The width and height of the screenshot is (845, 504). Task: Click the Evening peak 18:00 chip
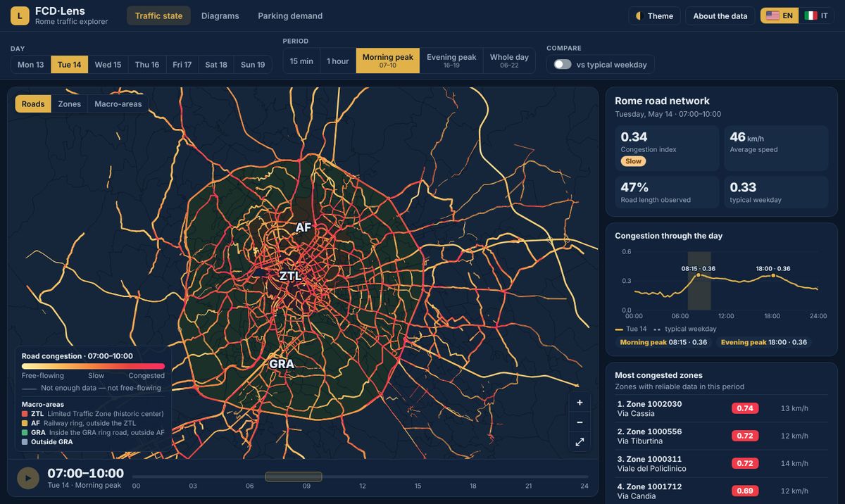click(764, 342)
